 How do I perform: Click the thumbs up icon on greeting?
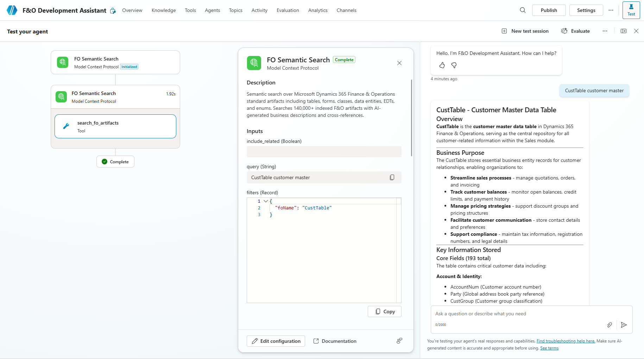pyautogui.click(x=442, y=65)
